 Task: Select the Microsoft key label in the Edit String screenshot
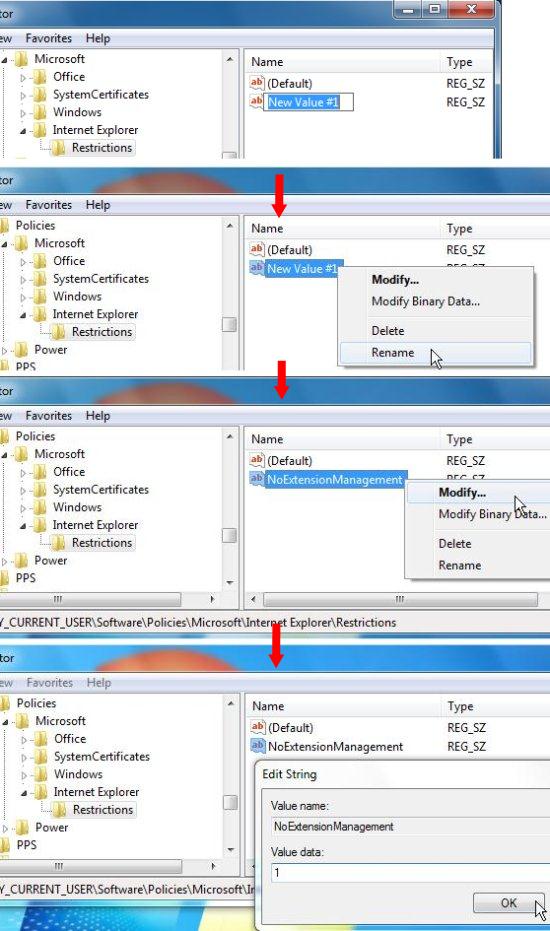click(x=61, y=721)
